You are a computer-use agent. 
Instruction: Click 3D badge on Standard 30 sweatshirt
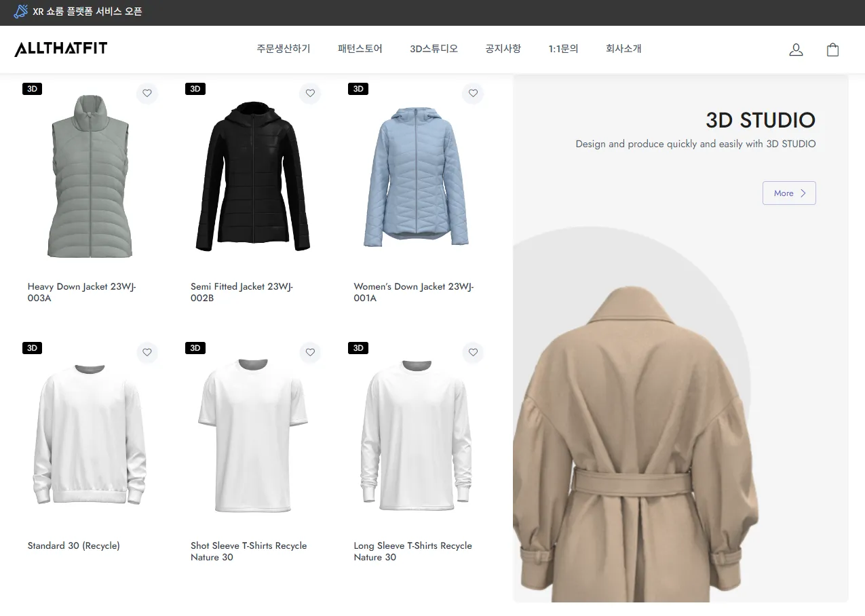[x=33, y=348]
